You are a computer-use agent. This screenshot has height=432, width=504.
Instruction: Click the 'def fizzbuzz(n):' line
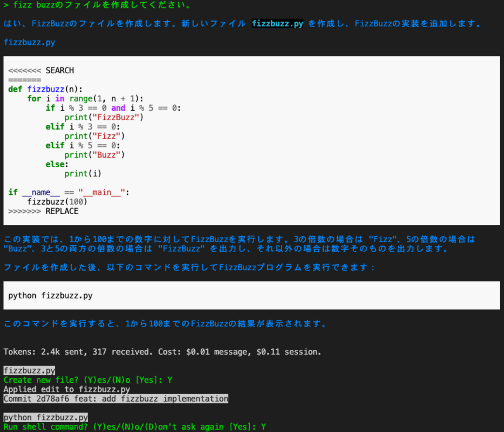(x=45, y=89)
